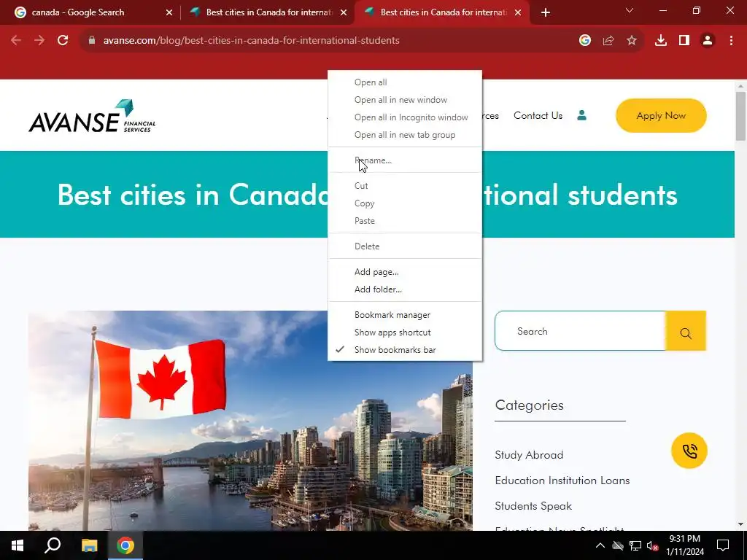Screen dimensions: 747x560
Task: Click the scrollbar down arrow
Action: [740, 524]
